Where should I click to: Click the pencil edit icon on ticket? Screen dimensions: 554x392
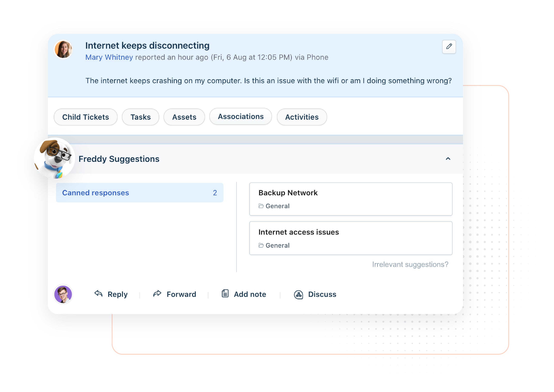449,47
